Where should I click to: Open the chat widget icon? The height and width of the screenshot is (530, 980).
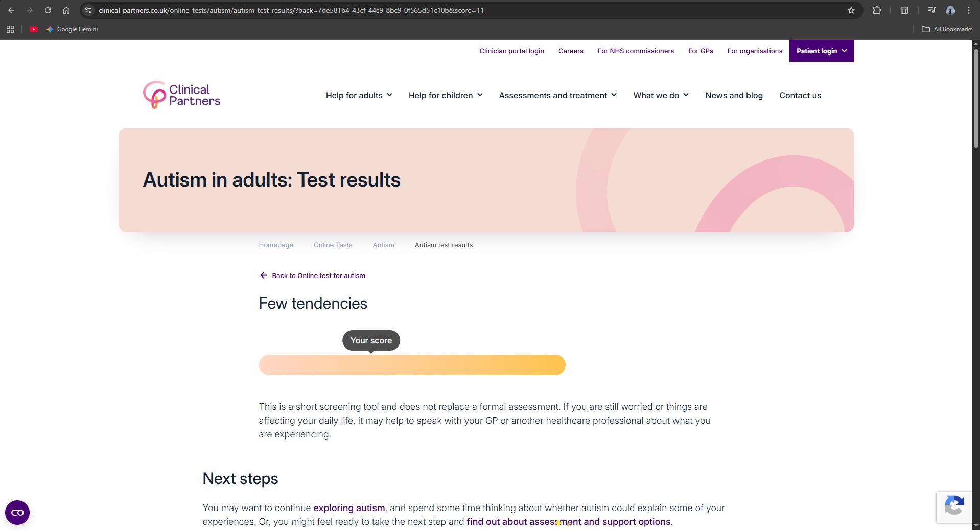point(17,512)
